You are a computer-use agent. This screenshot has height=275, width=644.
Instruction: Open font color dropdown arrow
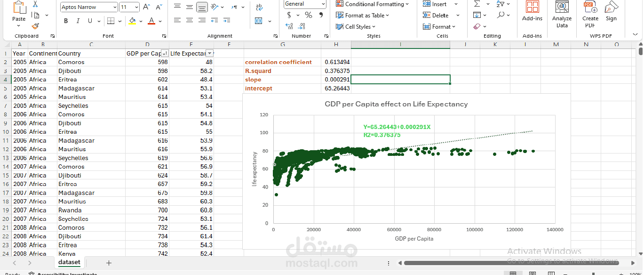[160, 21]
